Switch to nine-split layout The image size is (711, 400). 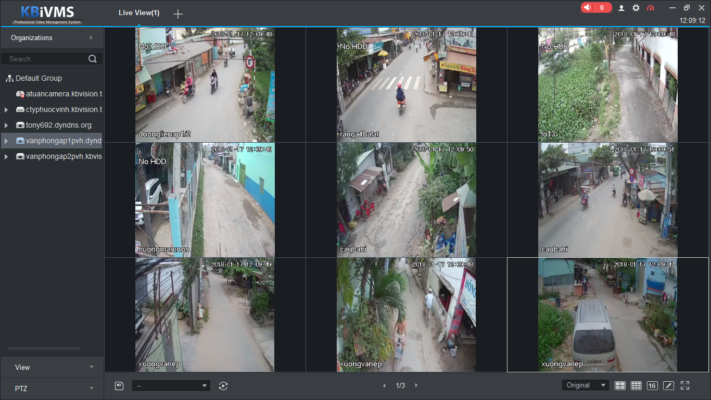click(636, 385)
